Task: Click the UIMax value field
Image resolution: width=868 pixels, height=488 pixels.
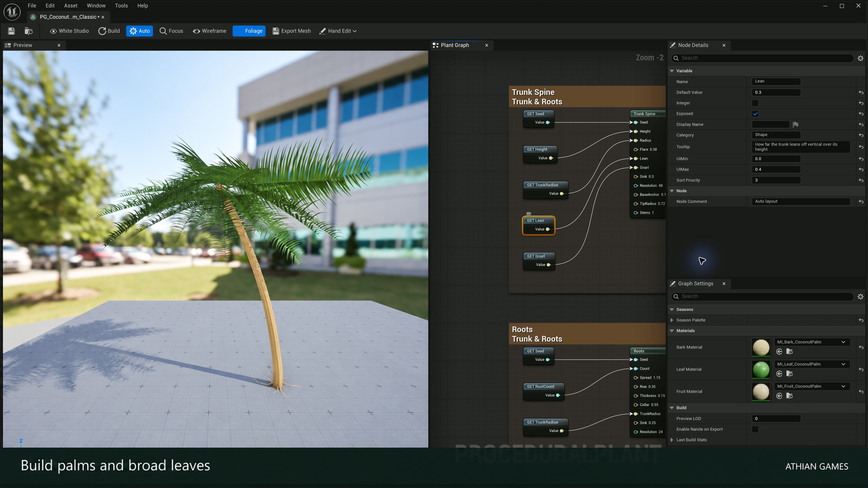Action: pos(776,169)
